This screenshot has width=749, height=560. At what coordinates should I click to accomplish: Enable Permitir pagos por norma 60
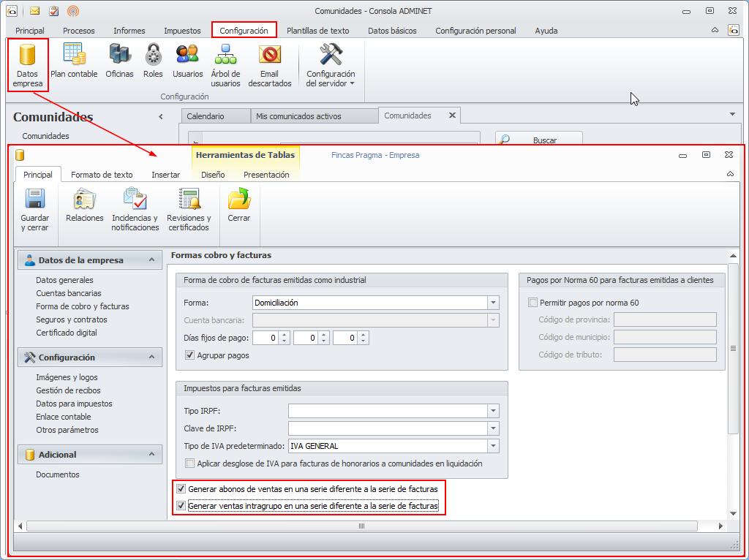pos(532,303)
